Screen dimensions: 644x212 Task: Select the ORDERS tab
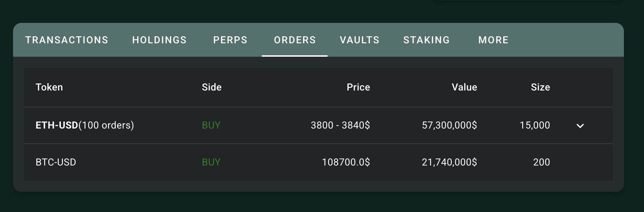click(x=295, y=40)
